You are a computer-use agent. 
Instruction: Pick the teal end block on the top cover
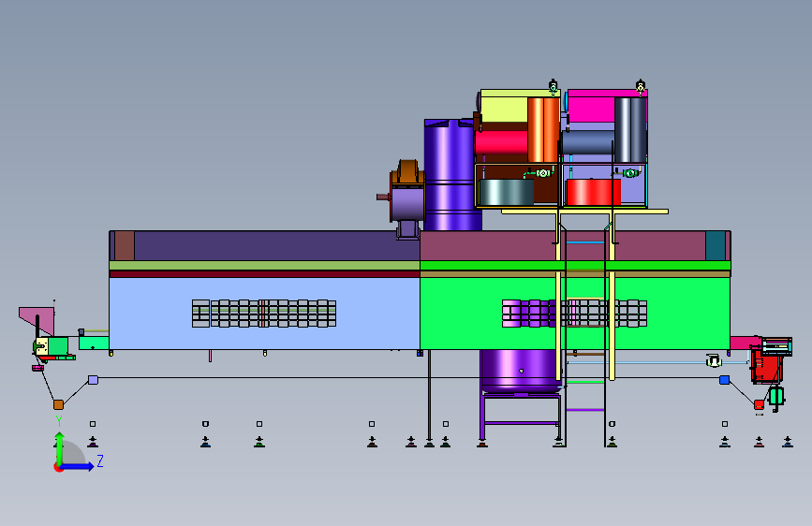tap(716, 245)
